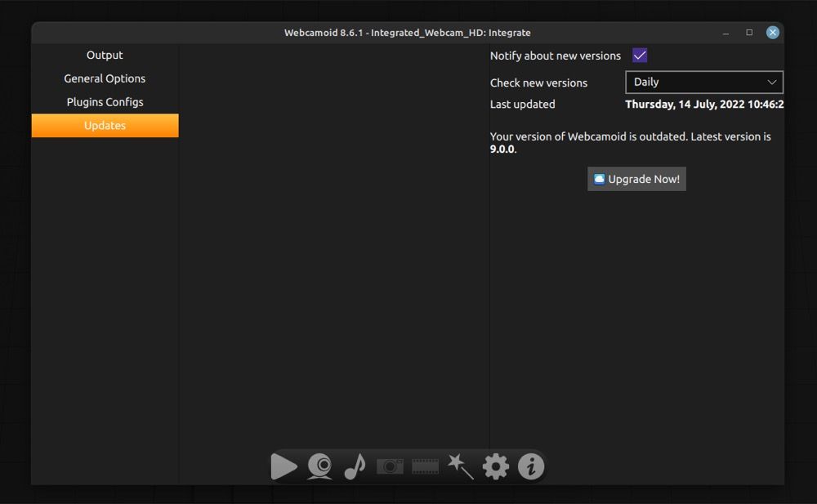
Task: Click the Upgrade Now! button
Action: click(x=636, y=179)
